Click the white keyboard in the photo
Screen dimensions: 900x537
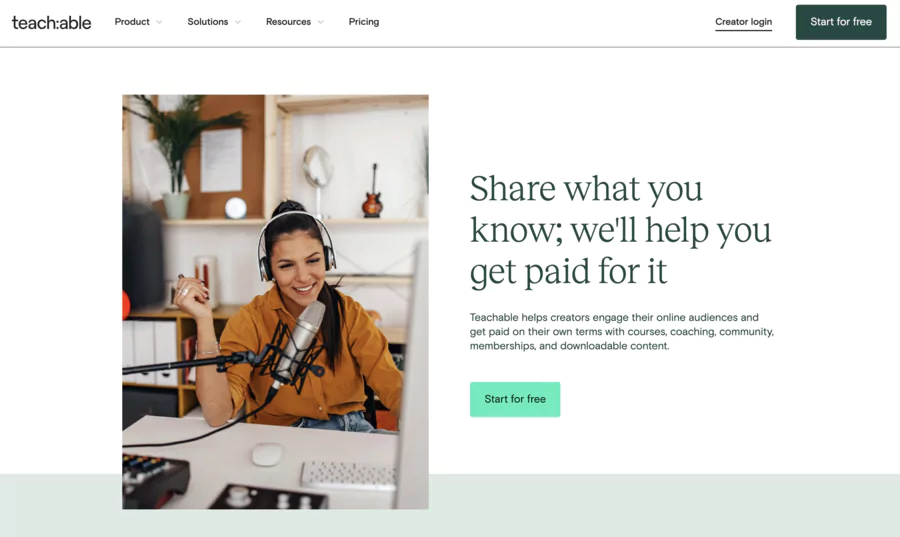pos(348,475)
